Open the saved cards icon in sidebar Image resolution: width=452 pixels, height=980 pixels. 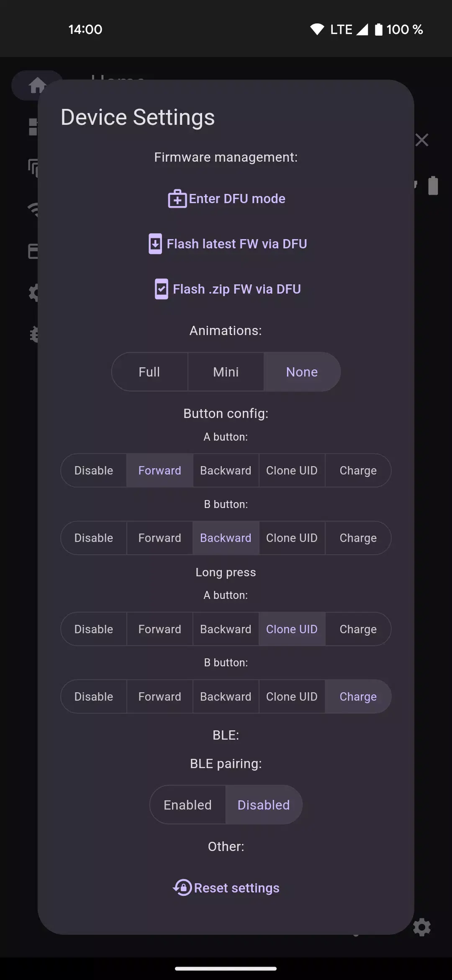(x=36, y=251)
